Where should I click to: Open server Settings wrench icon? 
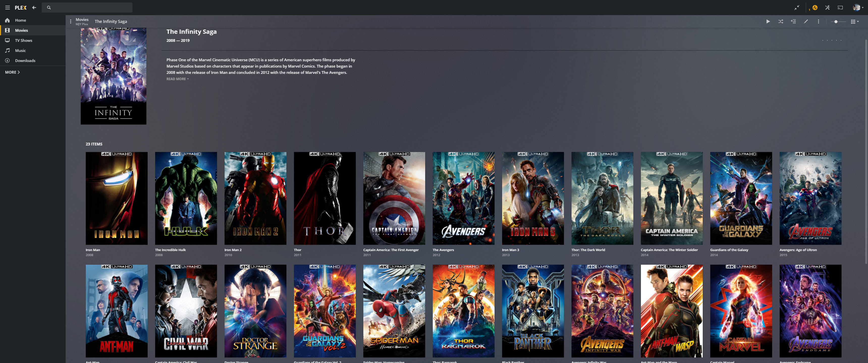click(x=828, y=7)
